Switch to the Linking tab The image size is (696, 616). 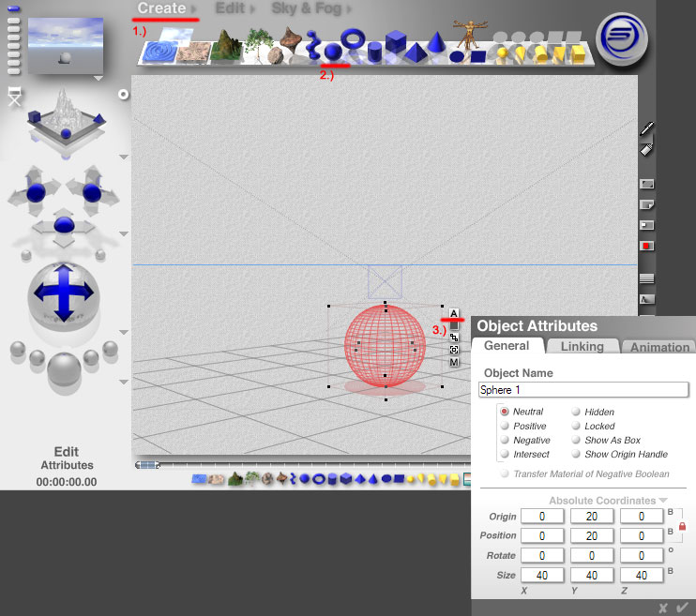(x=582, y=347)
